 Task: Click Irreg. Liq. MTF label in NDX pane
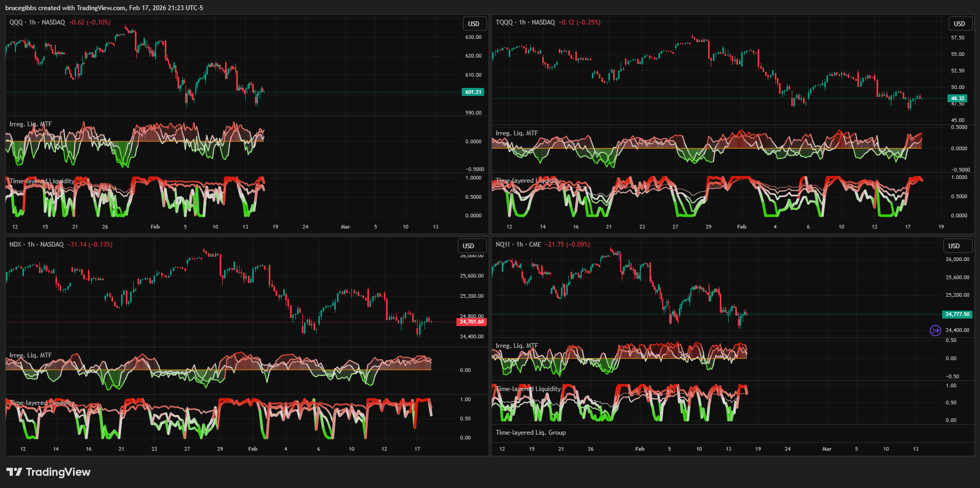coord(30,355)
